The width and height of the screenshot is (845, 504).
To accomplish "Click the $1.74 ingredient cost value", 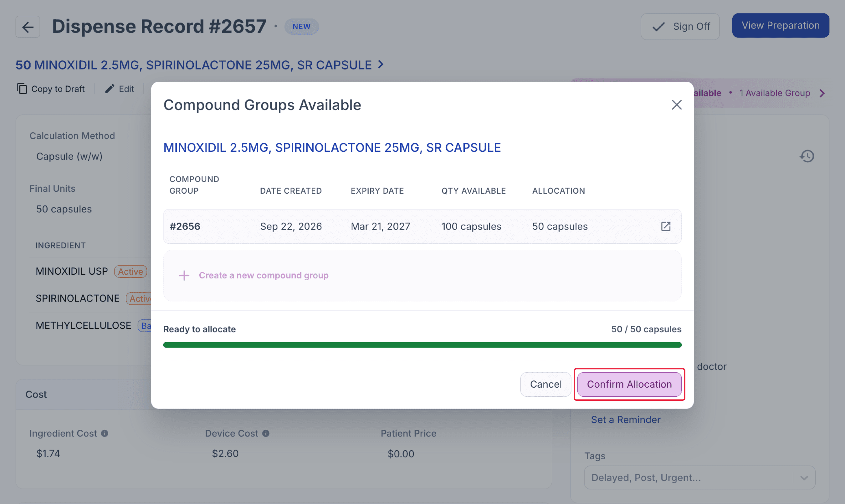I will click(48, 454).
